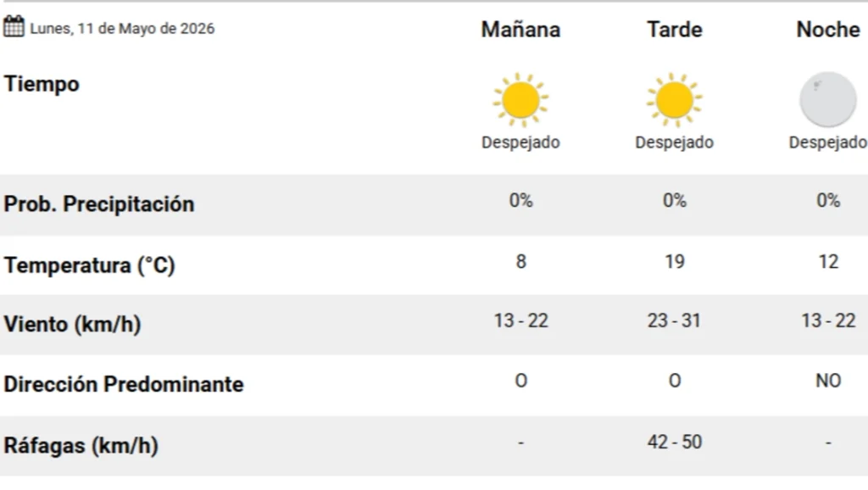Click the afternoon temperature value 19
Viewport: 868px width, 490px height.
click(x=674, y=261)
